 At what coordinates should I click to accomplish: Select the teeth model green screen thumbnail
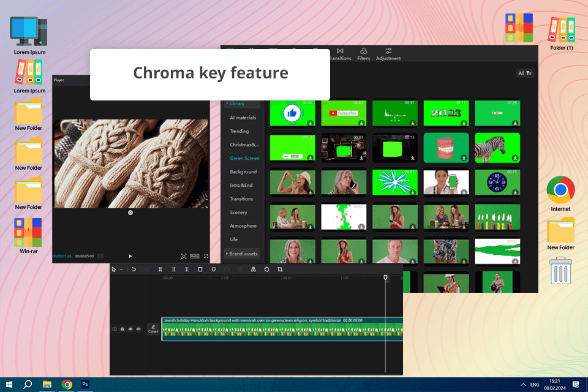pos(446,148)
